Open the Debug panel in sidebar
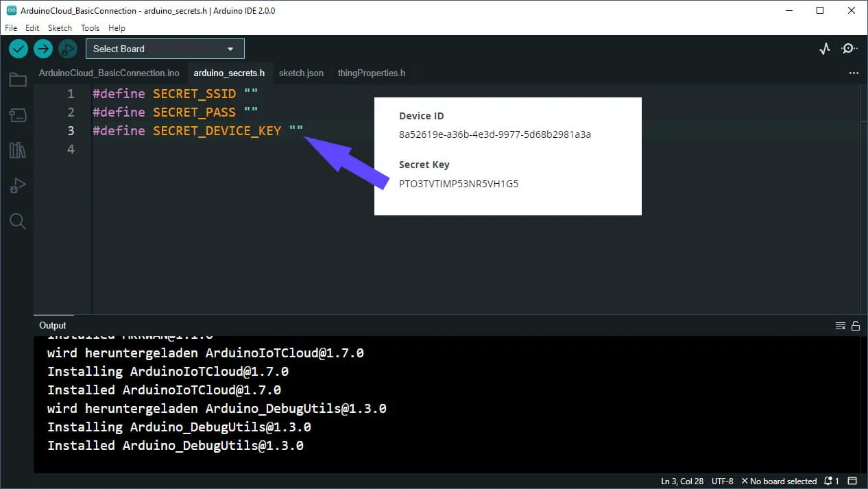Image resolution: width=868 pixels, height=489 pixels. point(18,186)
